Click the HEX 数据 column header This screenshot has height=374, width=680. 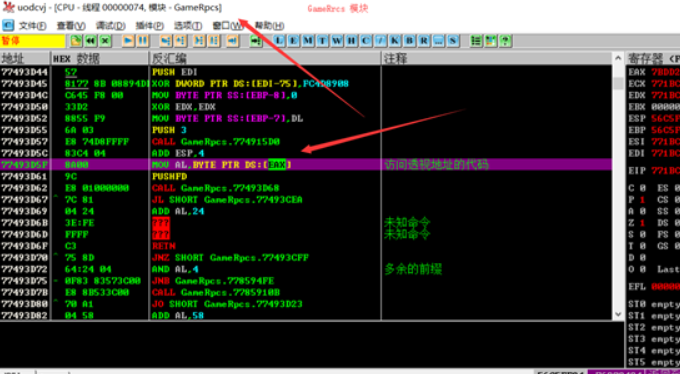pos(100,58)
